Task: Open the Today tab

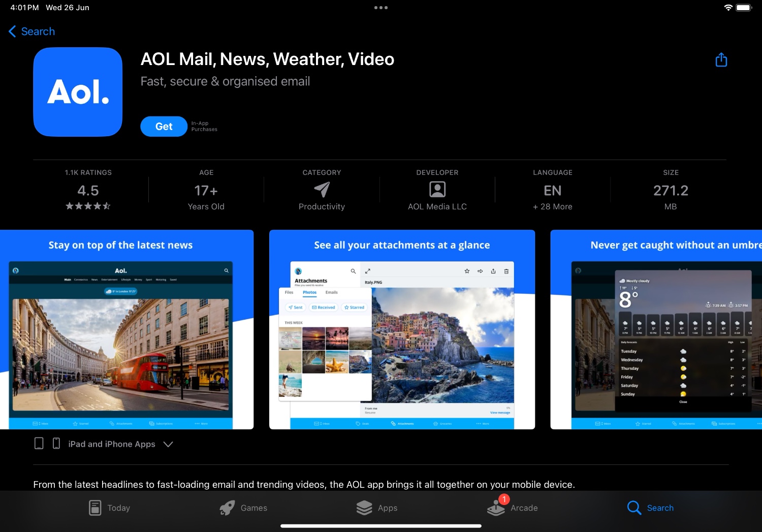Action: (109, 508)
